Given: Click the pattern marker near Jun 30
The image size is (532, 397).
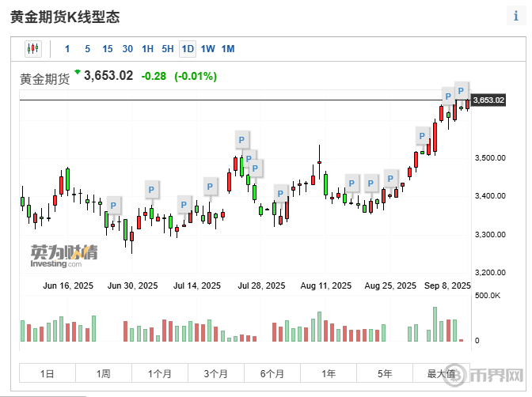Looking at the screenshot, I should 152,189.
